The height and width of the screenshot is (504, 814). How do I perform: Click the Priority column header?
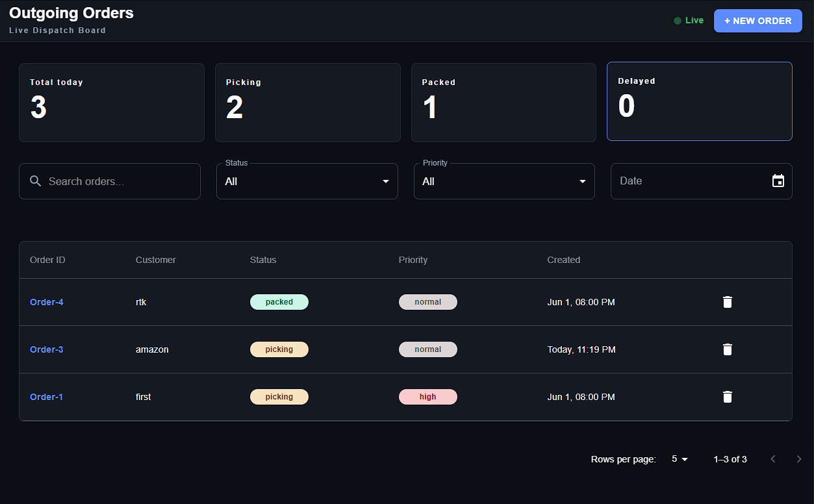tap(413, 260)
